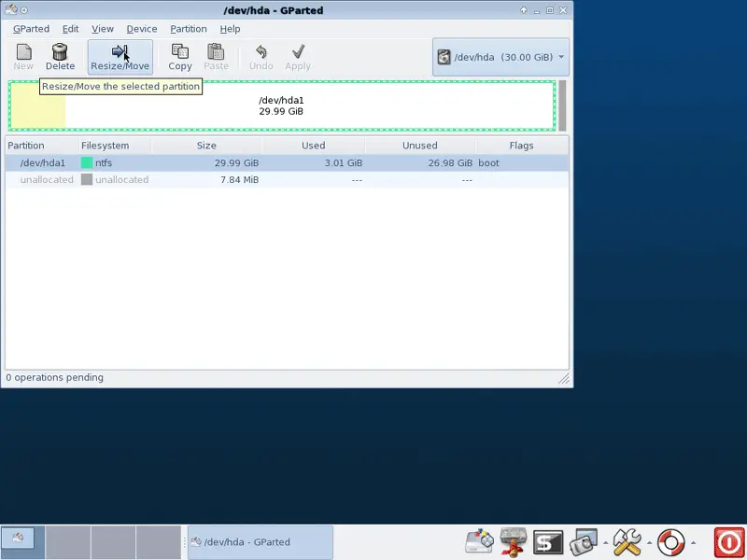Click the Paste clipboard icon
Screen dimensions: 747x560
click(x=216, y=57)
